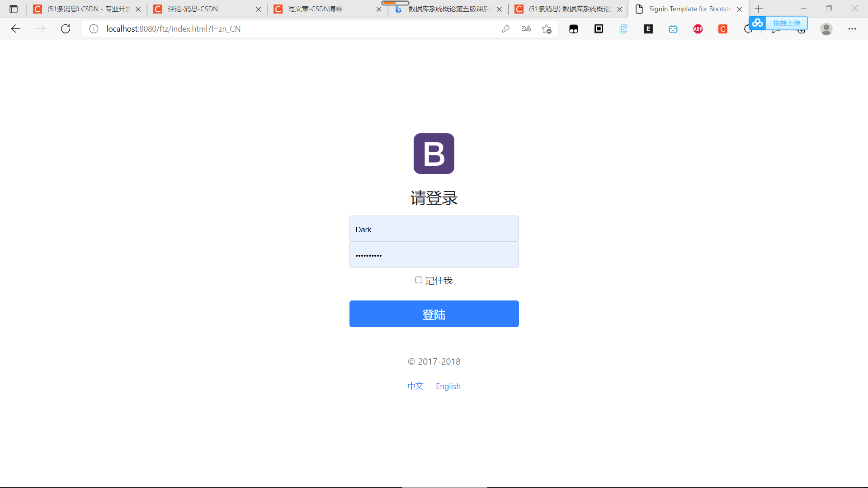Click the translate page icon
The width and height of the screenshot is (868, 488).
[x=526, y=29]
